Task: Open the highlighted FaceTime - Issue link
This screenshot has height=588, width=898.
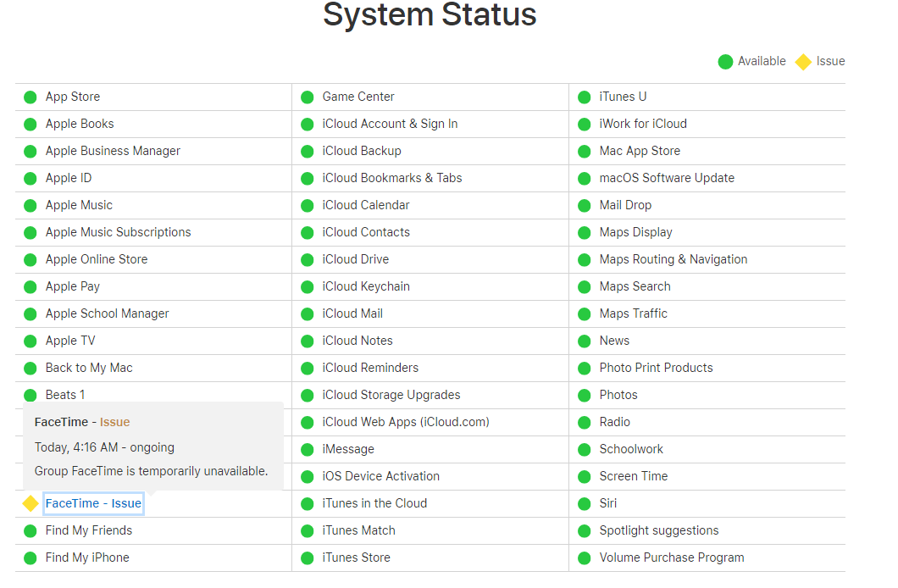Action: 93,503
